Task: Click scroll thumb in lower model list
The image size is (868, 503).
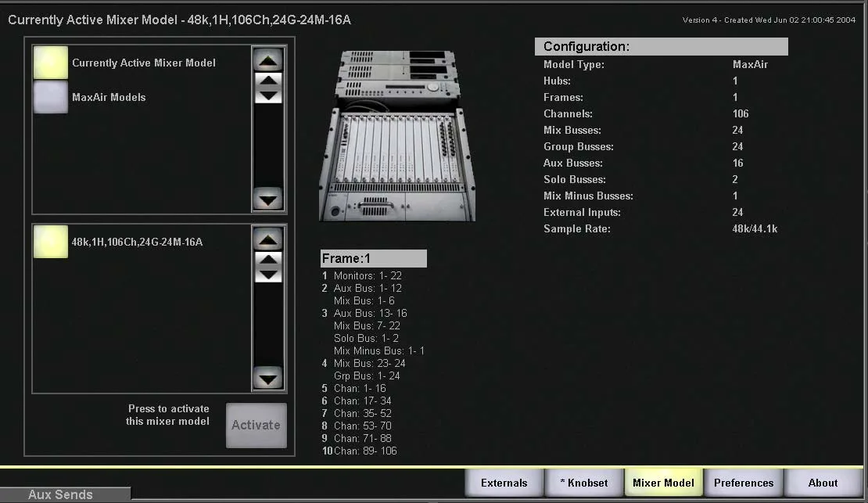Action: [268, 267]
